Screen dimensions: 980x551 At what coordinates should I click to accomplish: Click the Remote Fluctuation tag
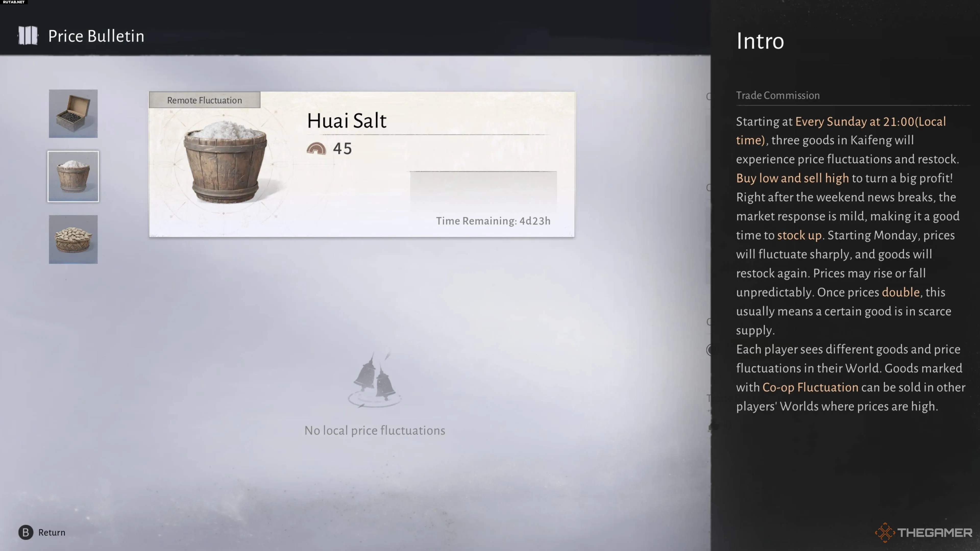205,100
